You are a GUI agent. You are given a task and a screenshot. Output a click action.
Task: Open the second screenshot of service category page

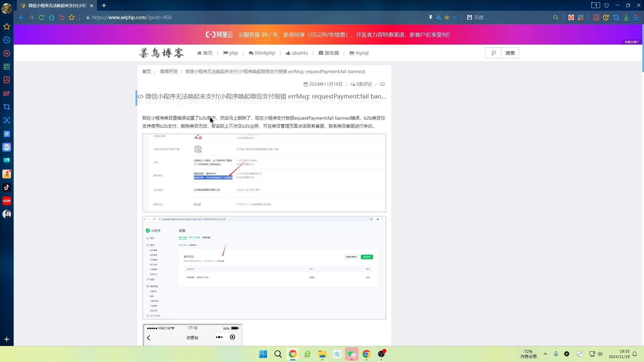click(x=264, y=268)
